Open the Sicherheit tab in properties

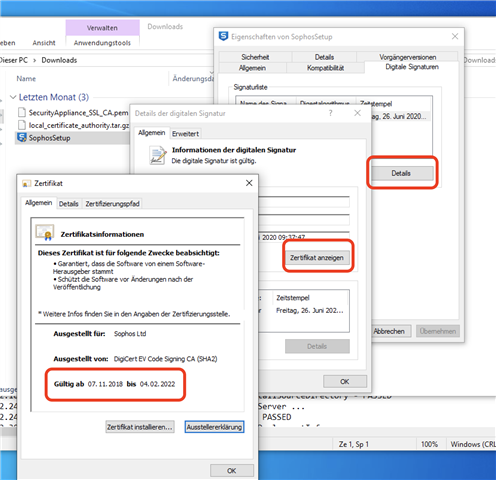[255, 57]
